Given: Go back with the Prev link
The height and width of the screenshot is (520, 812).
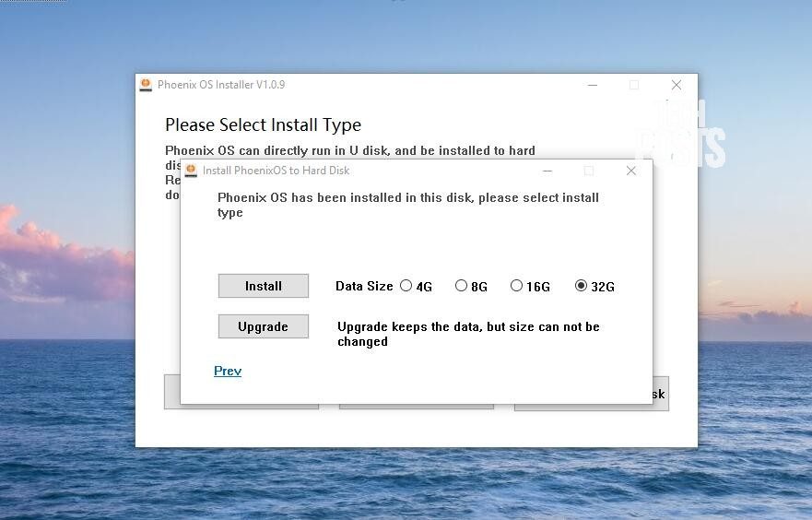Looking at the screenshot, I should pyautogui.click(x=228, y=371).
